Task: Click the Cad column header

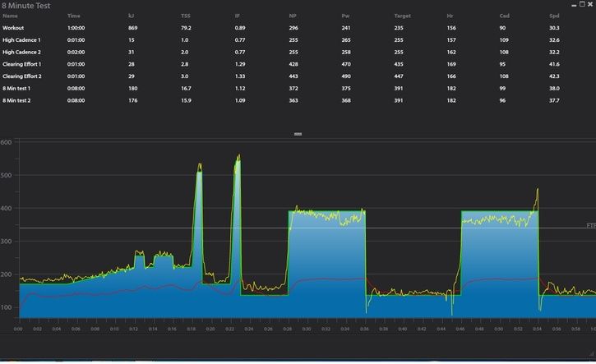Action: [x=504, y=16]
